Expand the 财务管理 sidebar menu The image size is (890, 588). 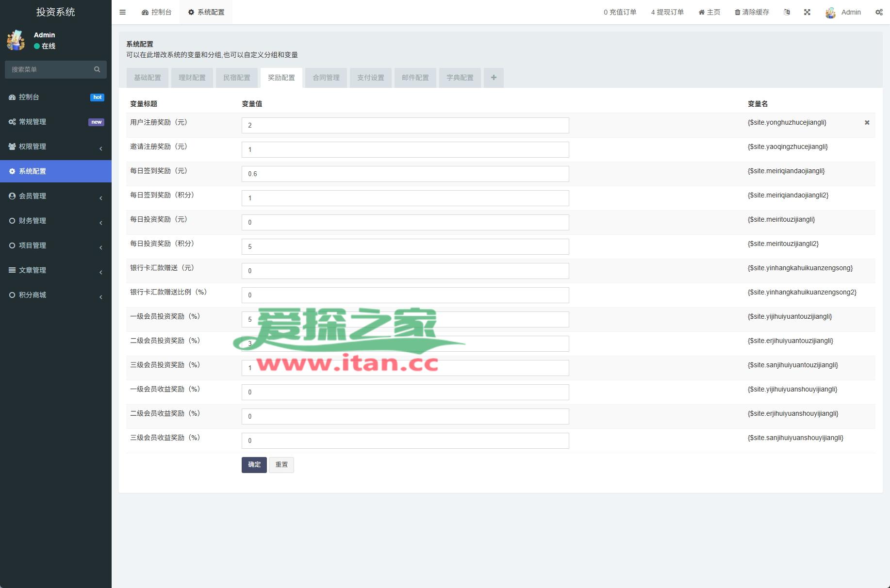pos(55,221)
